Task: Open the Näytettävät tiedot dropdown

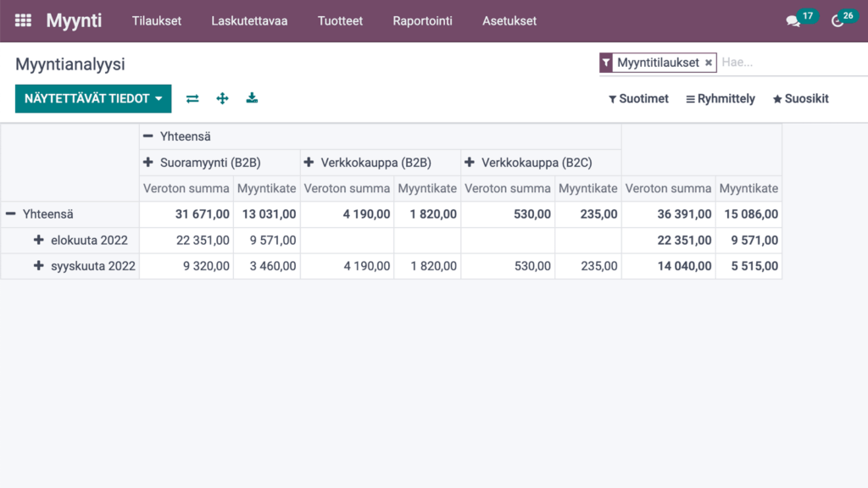Action: [93, 98]
